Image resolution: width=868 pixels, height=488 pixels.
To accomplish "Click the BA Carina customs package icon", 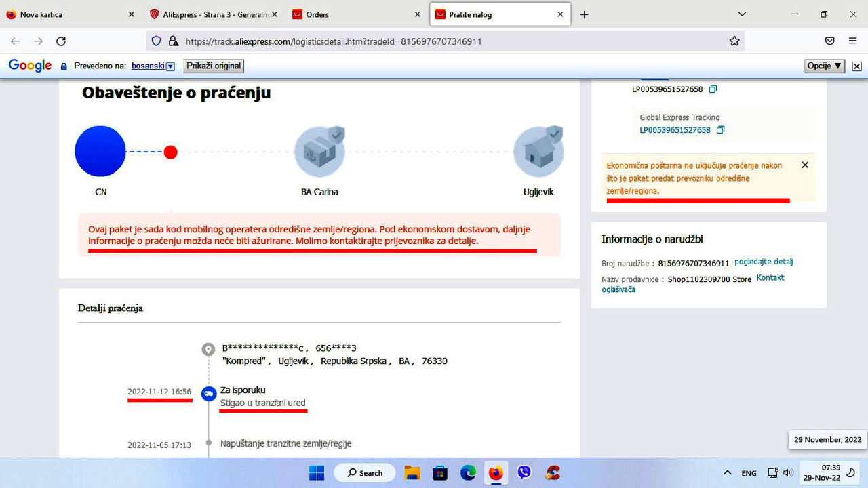I will click(x=319, y=151).
